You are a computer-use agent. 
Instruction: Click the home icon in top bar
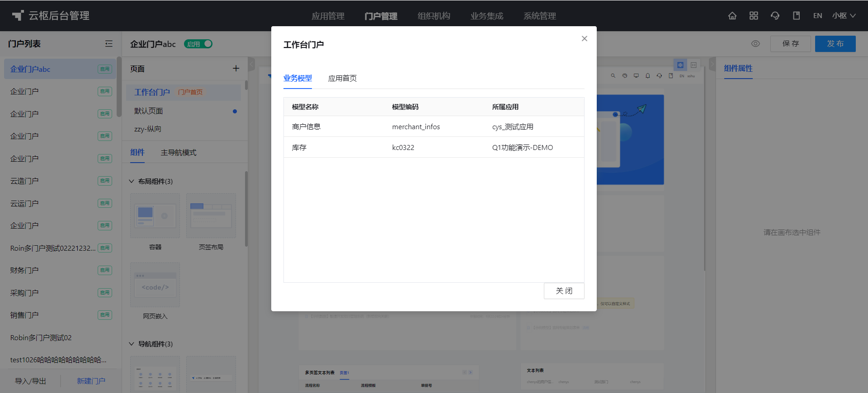click(732, 16)
